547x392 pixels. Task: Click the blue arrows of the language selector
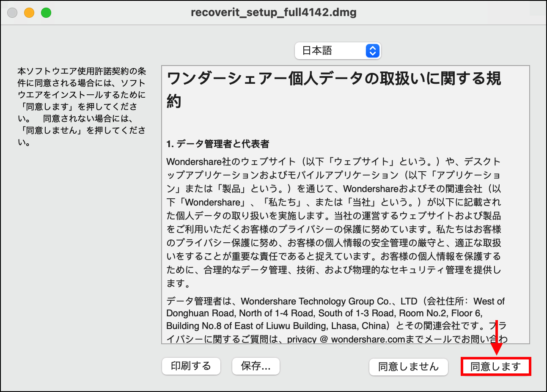(x=373, y=51)
